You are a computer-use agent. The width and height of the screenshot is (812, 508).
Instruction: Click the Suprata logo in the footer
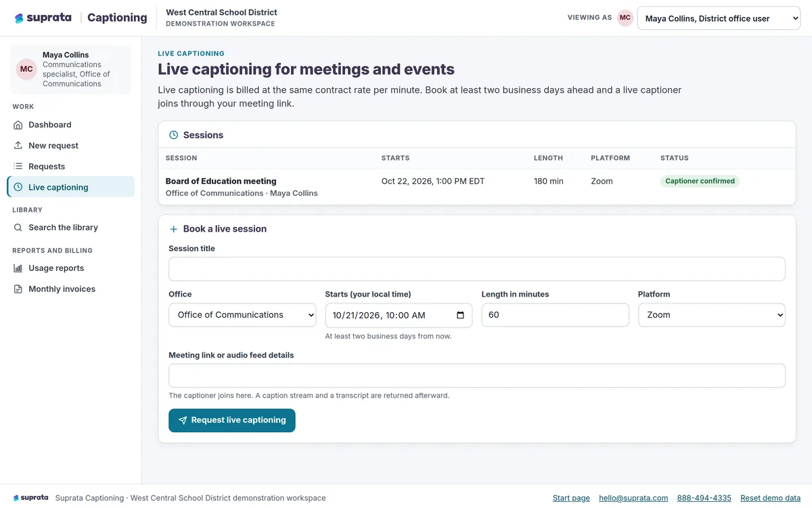click(31, 498)
